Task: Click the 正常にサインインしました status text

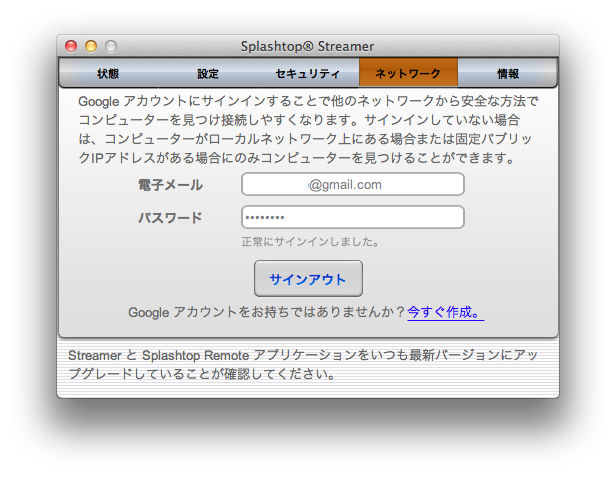Action: click(x=310, y=242)
